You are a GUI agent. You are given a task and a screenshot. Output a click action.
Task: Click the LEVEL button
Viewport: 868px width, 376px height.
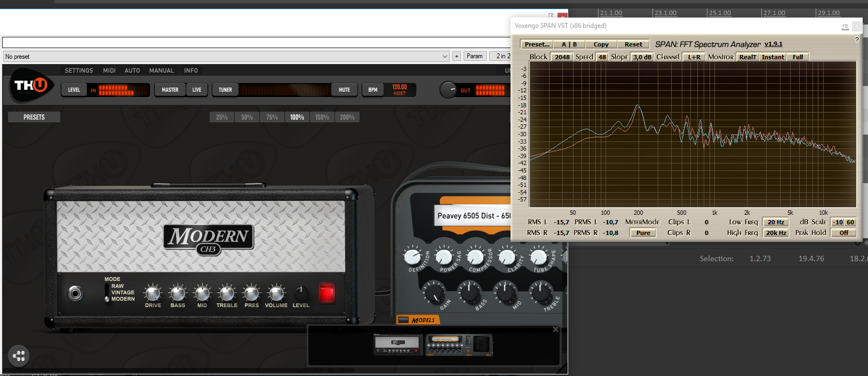74,90
